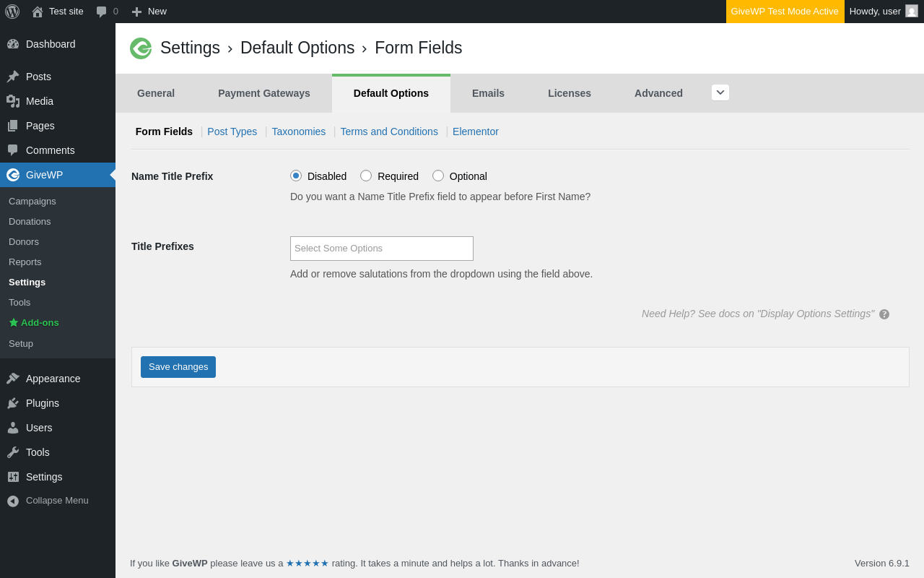Open the Test site home icon
Viewport: 924px width, 578px height.
38,12
